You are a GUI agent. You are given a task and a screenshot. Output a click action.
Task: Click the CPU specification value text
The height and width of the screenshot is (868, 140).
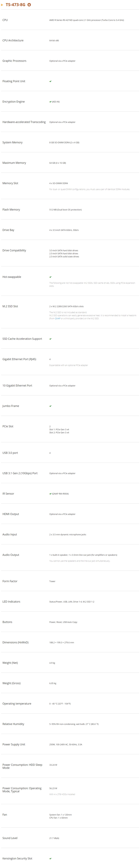pos(87,20)
